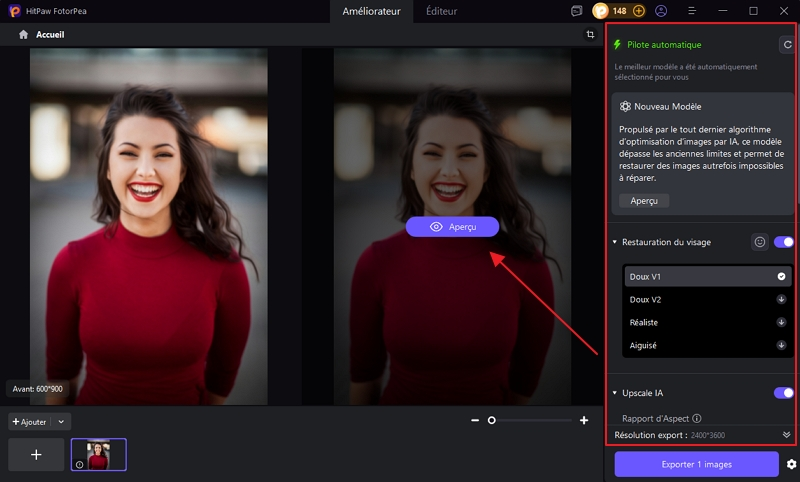Viewport: 800px width, 482px height.
Task: Click the Rapport d'Aspect info icon
Action: (x=697, y=418)
